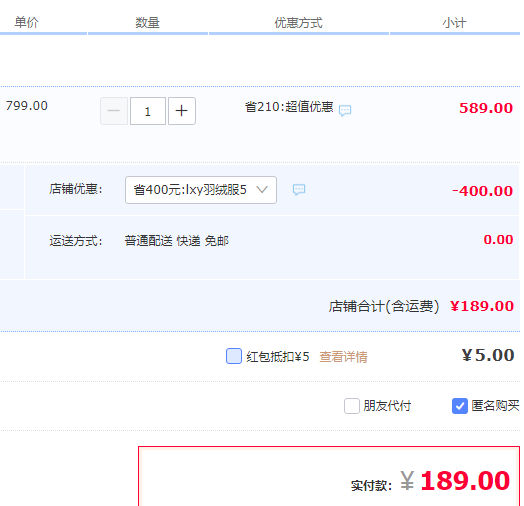Uncheck the 匿名购买 checkbox

tap(460, 406)
